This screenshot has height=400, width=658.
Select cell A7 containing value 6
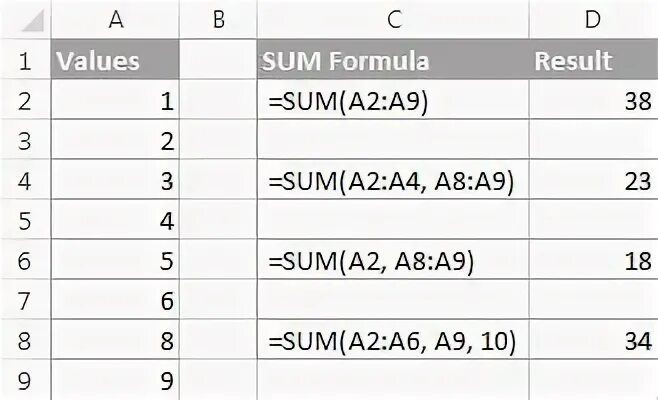(x=115, y=300)
